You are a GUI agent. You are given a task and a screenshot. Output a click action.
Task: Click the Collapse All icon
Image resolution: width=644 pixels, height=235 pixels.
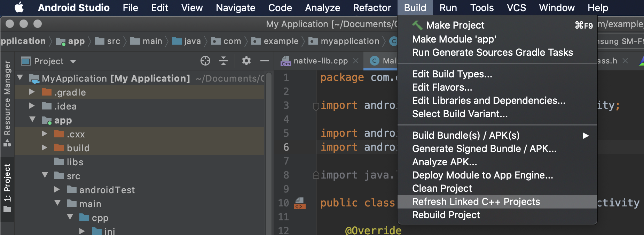[x=223, y=61]
